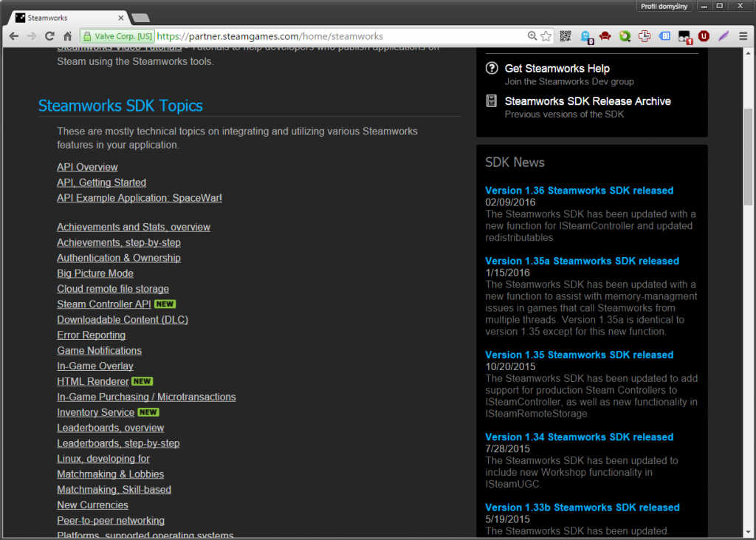Open Achievements and Stats, overview
This screenshot has width=756, height=540.
point(134,227)
